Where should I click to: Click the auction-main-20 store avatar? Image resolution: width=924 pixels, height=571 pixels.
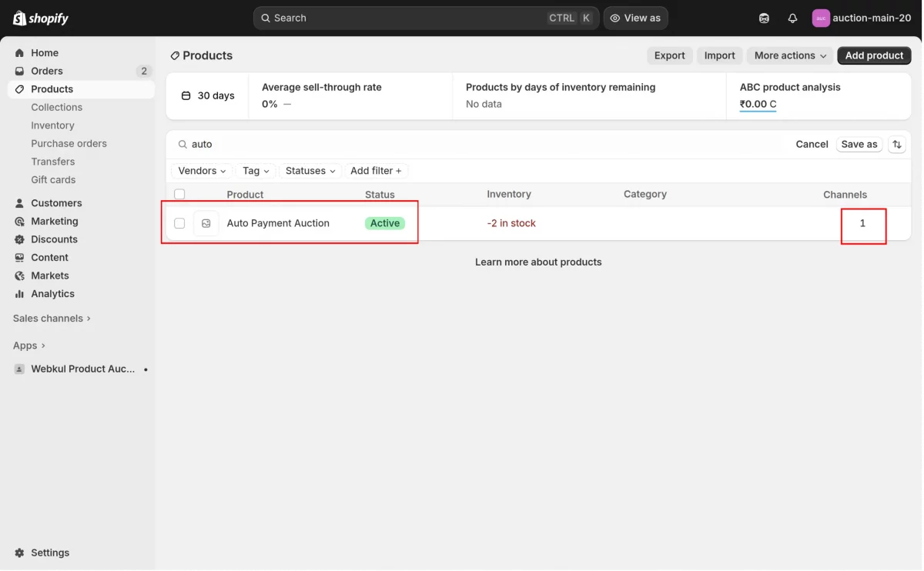821,18
